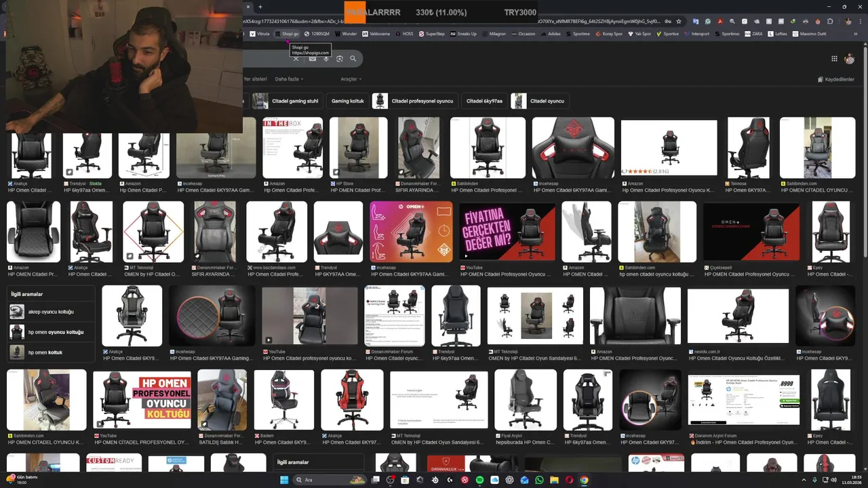Screen dimensions: 868x488
Task: Select the Gaming koltuk filter chip
Action: [347, 101]
